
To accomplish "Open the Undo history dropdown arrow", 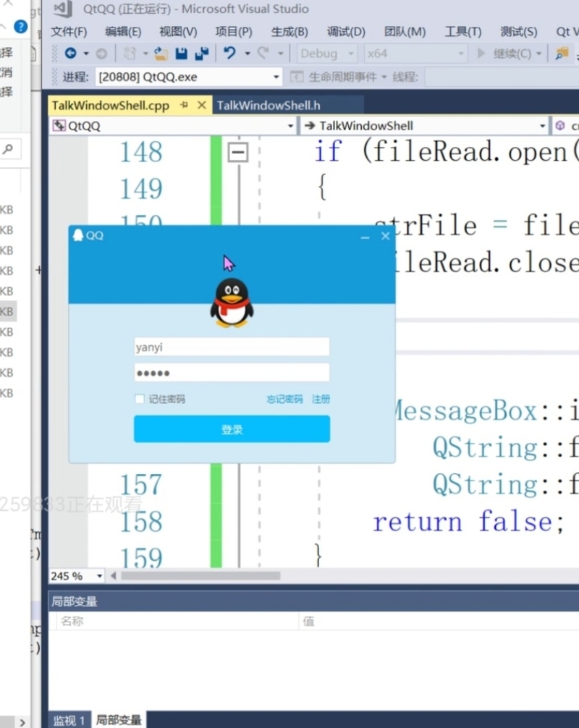I will point(248,54).
